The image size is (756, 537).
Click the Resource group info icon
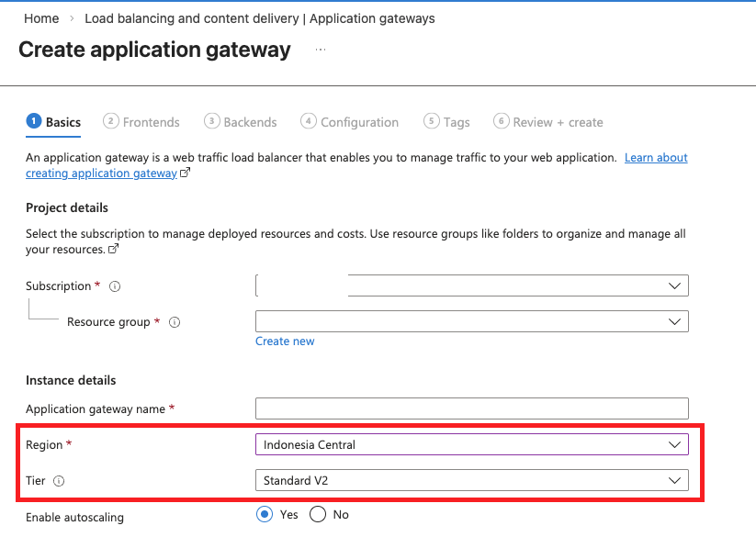175,322
